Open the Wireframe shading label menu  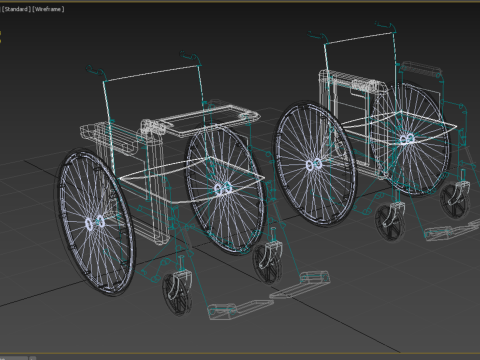(48, 9)
